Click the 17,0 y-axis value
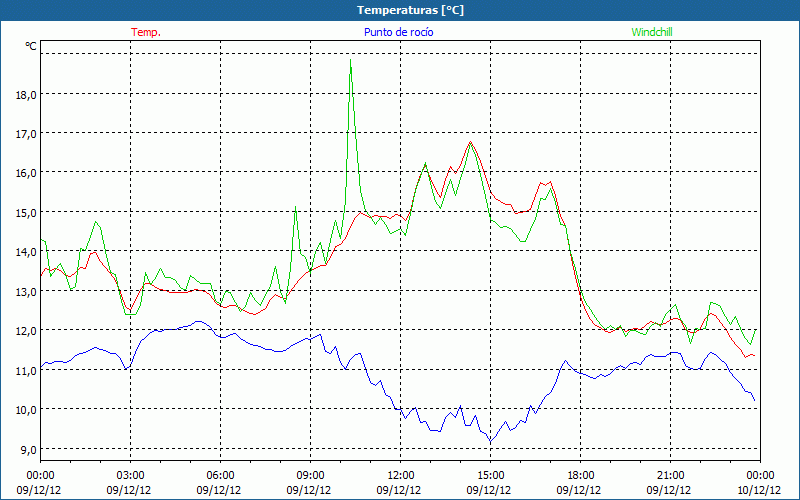Screen dimensions: 800x500 point(26,134)
